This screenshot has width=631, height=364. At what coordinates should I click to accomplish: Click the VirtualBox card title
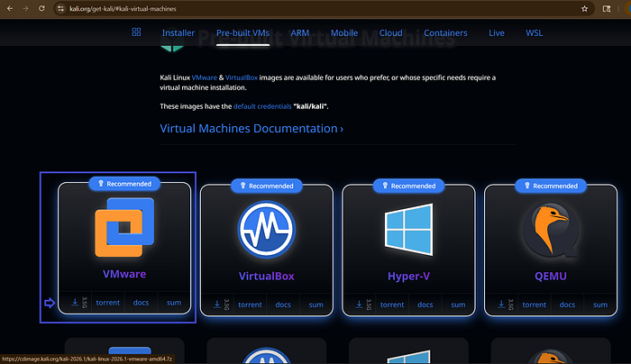267,276
